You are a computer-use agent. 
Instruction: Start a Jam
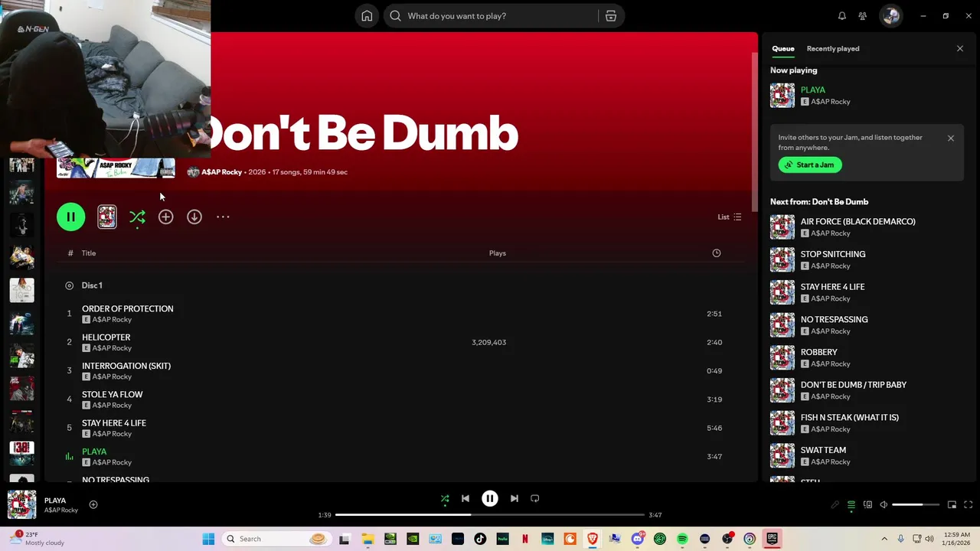[x=810, y=165]
